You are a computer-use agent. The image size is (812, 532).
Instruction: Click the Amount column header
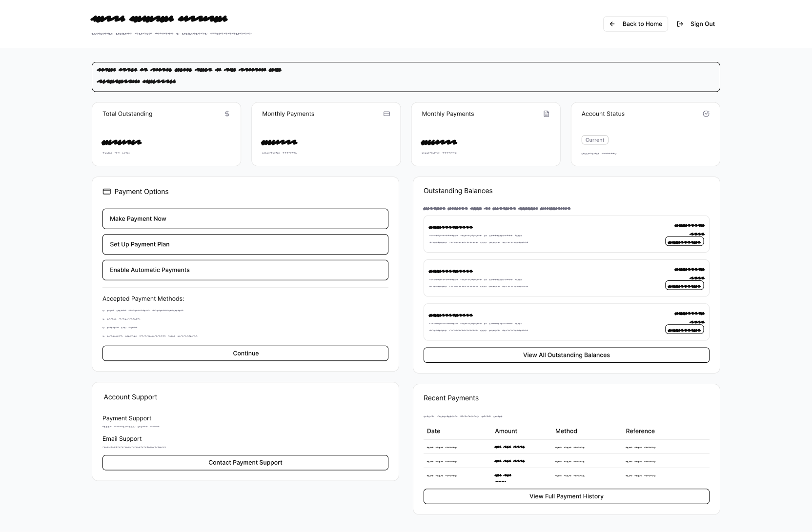point(506,431)
